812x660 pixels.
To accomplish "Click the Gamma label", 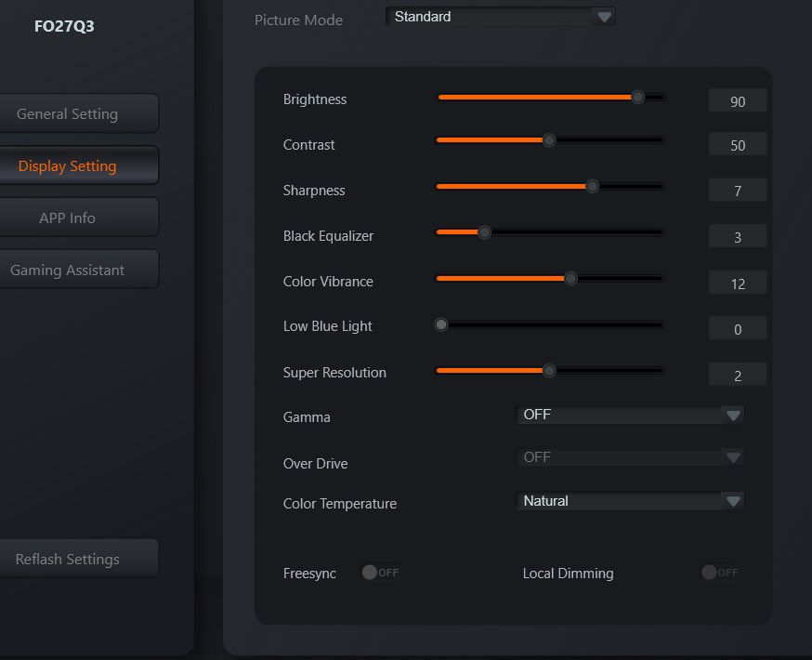I will [x=307, y=417].
